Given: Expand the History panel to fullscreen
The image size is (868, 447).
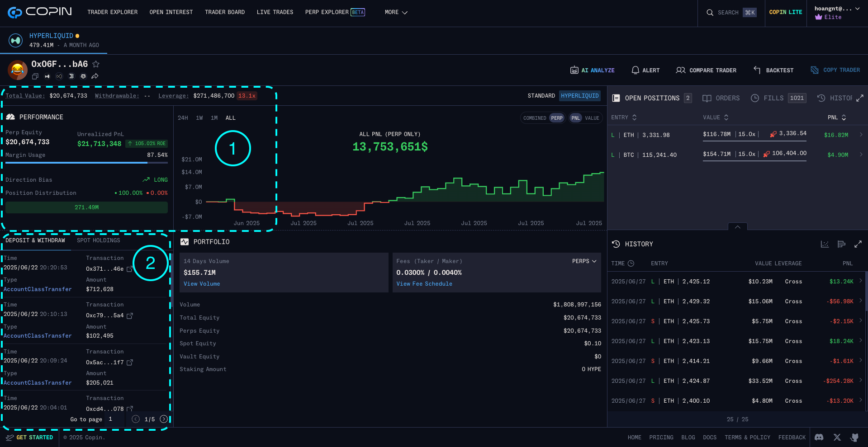Looking at the screenshot, I should [x=858, y=244].
